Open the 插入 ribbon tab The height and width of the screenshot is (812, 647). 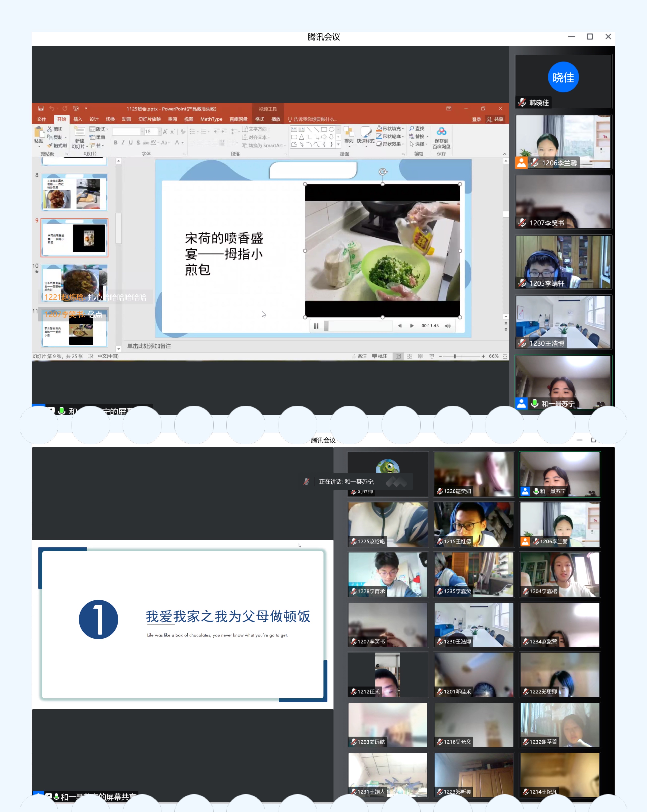click(x=78, y=119)
